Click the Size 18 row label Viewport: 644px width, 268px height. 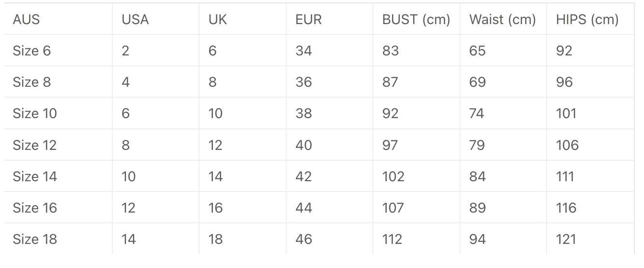tap(35, 239)
